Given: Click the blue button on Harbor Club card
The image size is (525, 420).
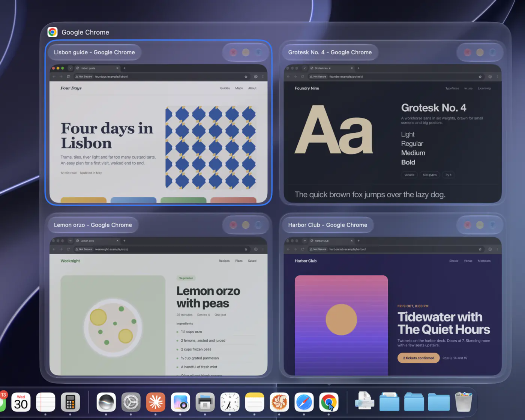Looking at the screenshot, I should [x=492, y=225].
